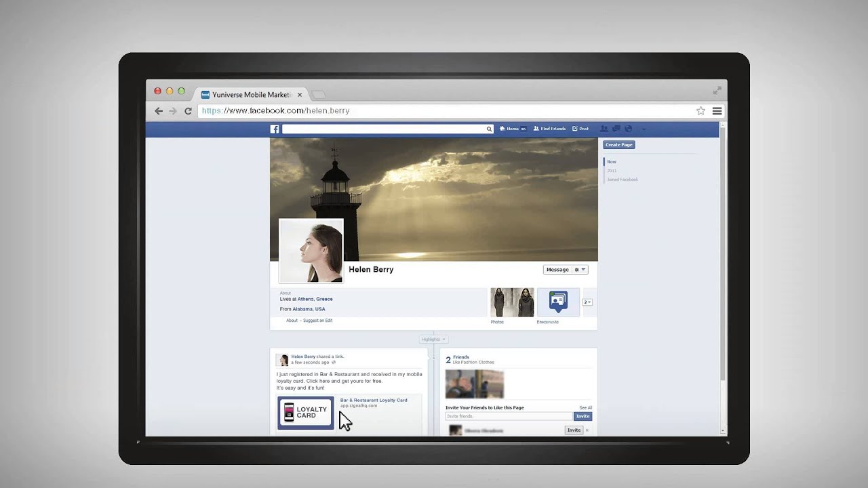Click scrollbar down arrow

click(x=722, y=431)
